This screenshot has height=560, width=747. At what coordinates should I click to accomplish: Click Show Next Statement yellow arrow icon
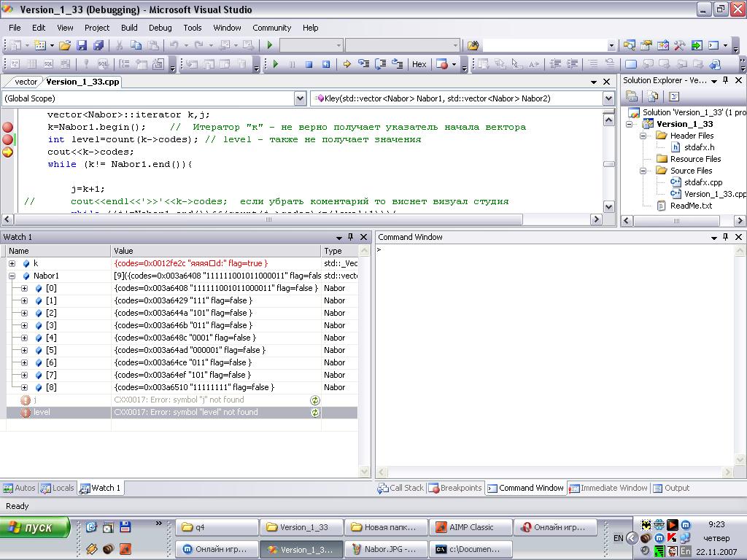click(347, 64)
